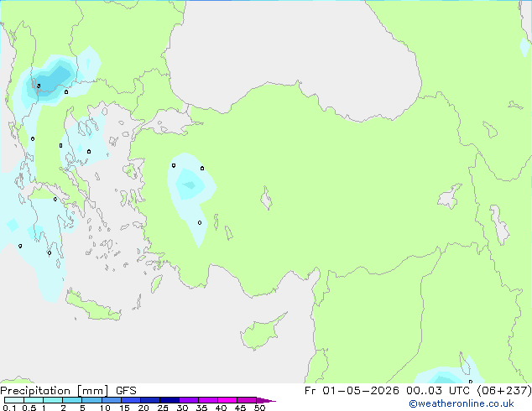Click the '10' legend value label
Image resolution: width=532 pixels, height=411 pixels.
tap(105, 408)
